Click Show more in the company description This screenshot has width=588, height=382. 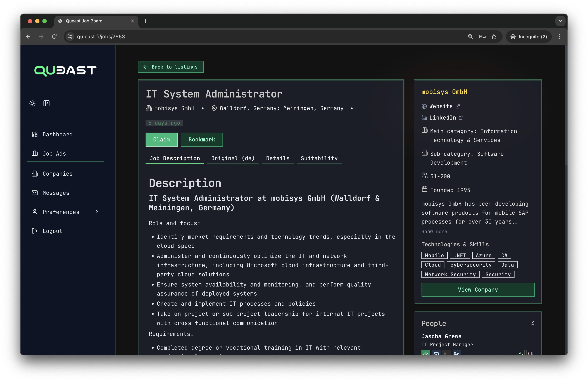click(x=434, y=232)
